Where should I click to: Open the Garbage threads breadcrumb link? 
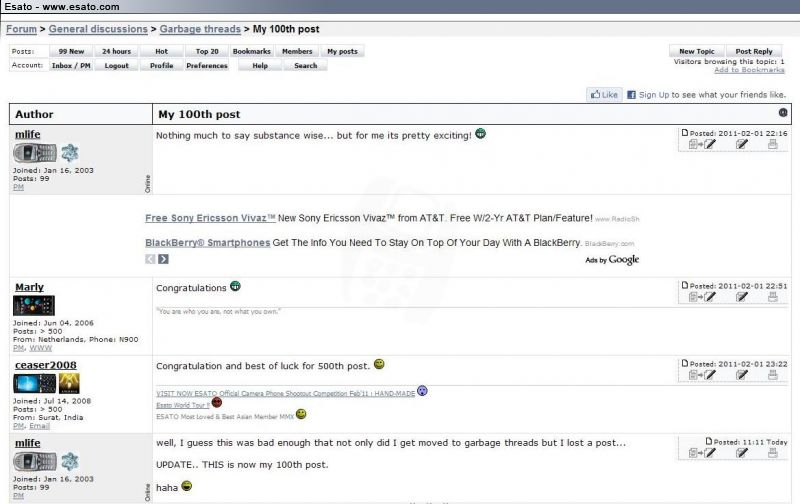[x=200, y=29]
